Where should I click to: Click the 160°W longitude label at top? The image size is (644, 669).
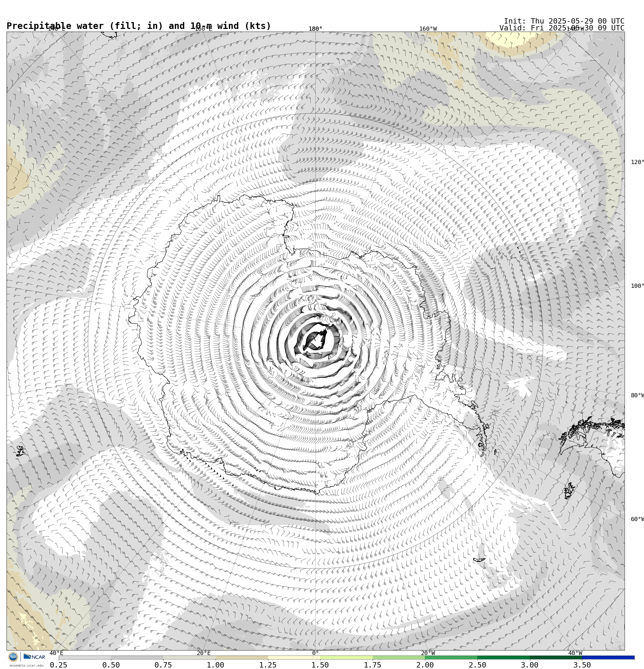click(428, 29)
